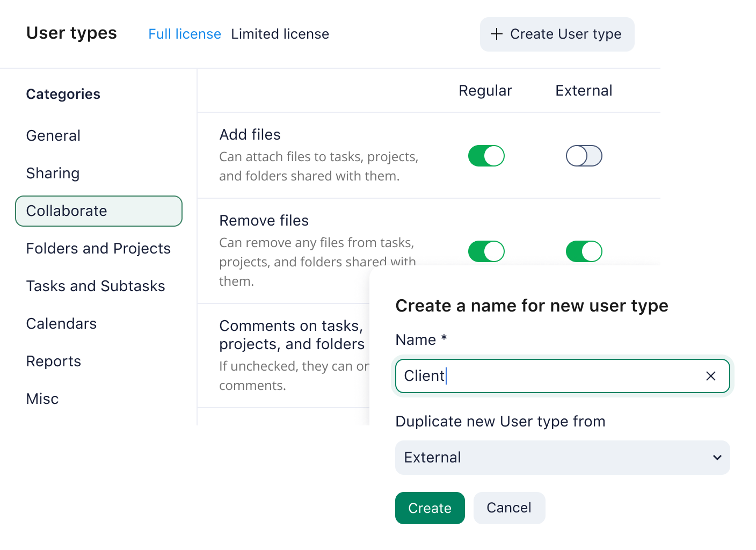756x550 pixels.
Task: Open the Duplicate new User type from dropdown
Action: tap(562, 458)
